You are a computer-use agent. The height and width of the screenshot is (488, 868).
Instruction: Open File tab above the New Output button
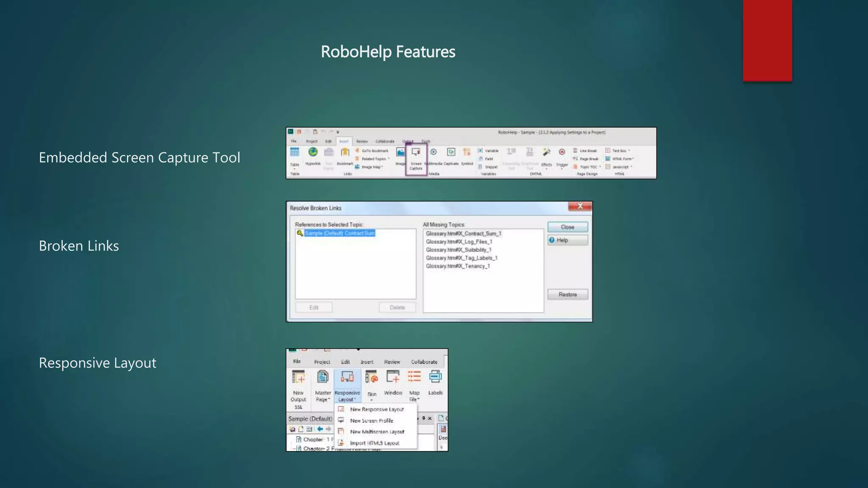[297, 361]
